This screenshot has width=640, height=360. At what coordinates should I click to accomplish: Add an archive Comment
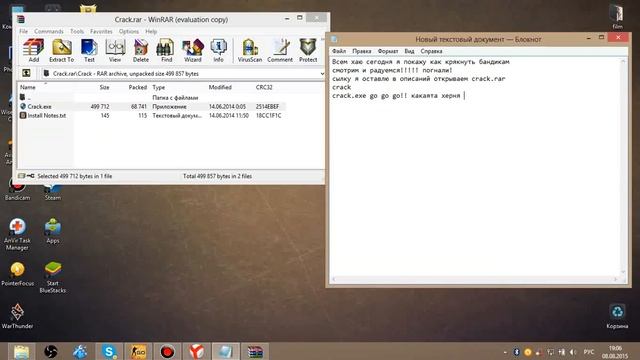pyautogui.click(x=280, y=51)
